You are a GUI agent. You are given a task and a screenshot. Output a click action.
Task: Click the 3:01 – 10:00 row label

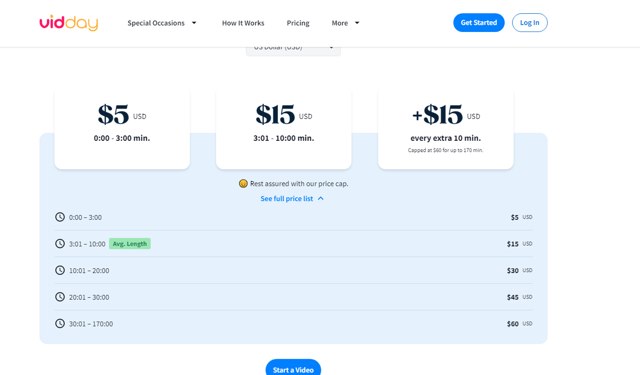tap(87, 244)
